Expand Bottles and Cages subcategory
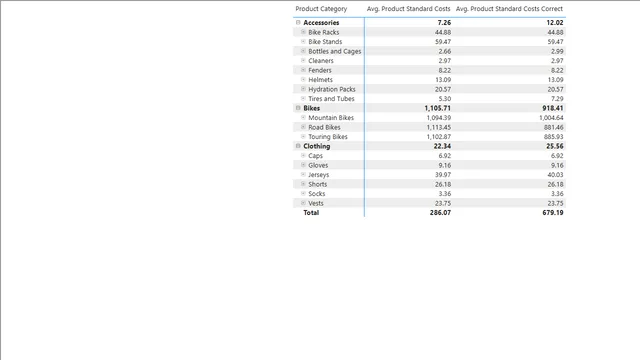640x360 pixels. click(x=303, y=51)
